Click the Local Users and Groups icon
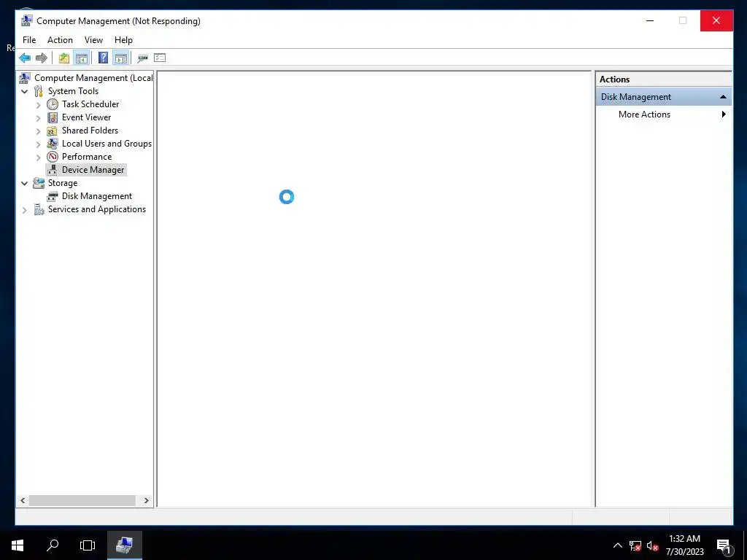 click(53, 144)
